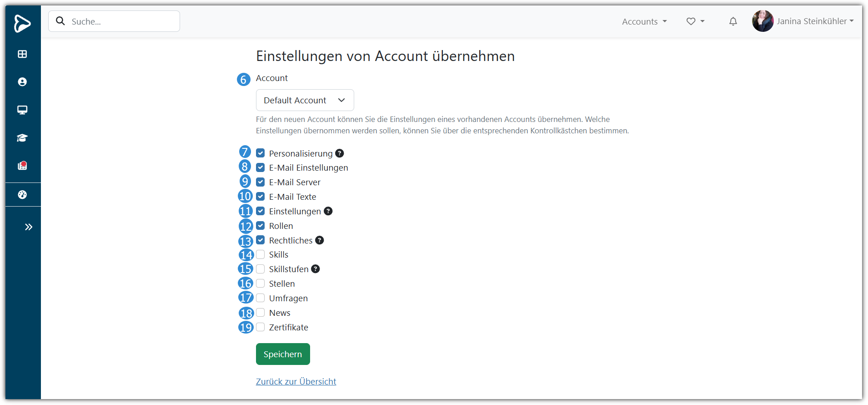Open the dashboard grid icon in sidebar
The width and height of the screenshot is (868, 405).
22,54
